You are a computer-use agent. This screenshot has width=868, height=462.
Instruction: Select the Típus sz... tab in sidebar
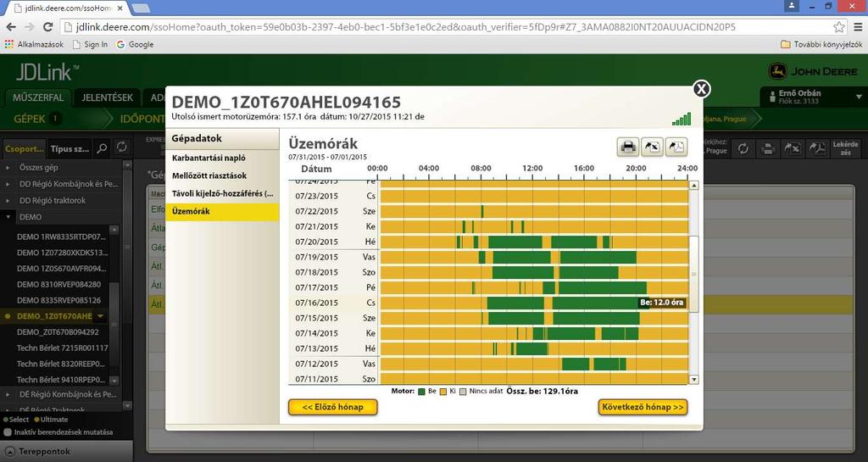(70, 149)
